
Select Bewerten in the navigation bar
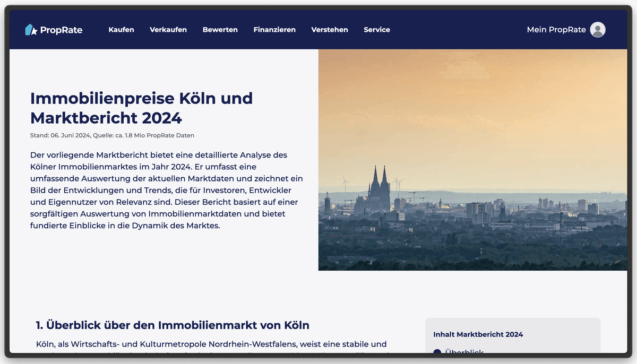coord(220,30)
